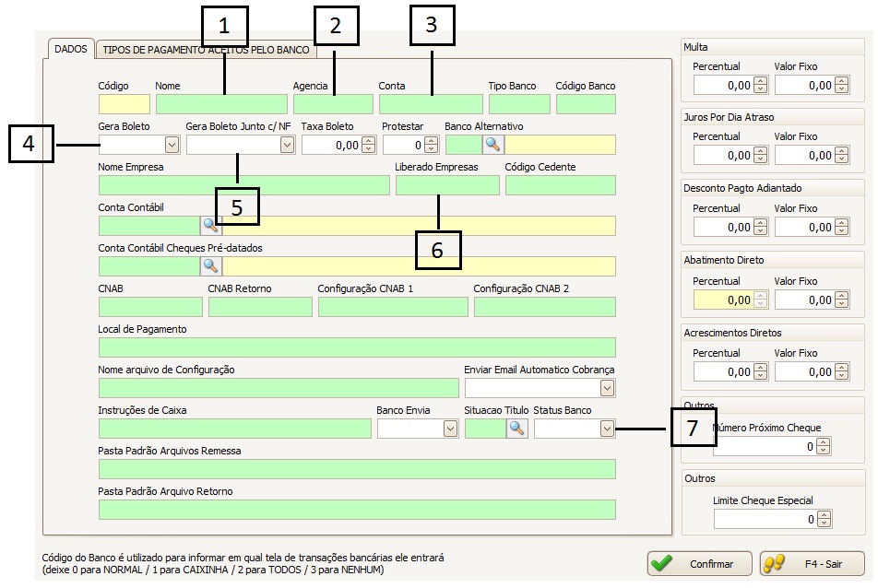Image resolution: width=878 pixels, height=588 pixels.
Task: Increase Limite Cheque Especial spinner value
Action: (825, 515)
